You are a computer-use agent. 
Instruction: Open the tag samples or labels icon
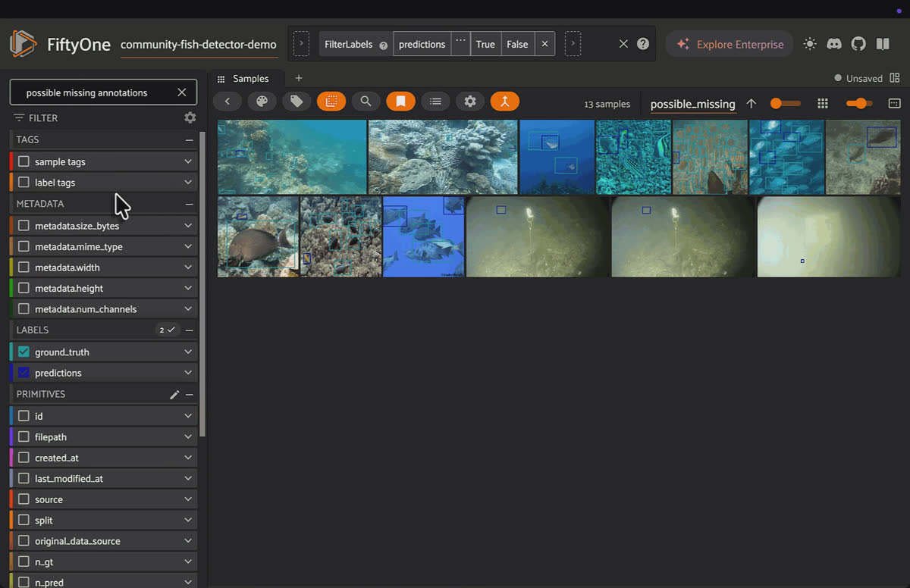297,102
